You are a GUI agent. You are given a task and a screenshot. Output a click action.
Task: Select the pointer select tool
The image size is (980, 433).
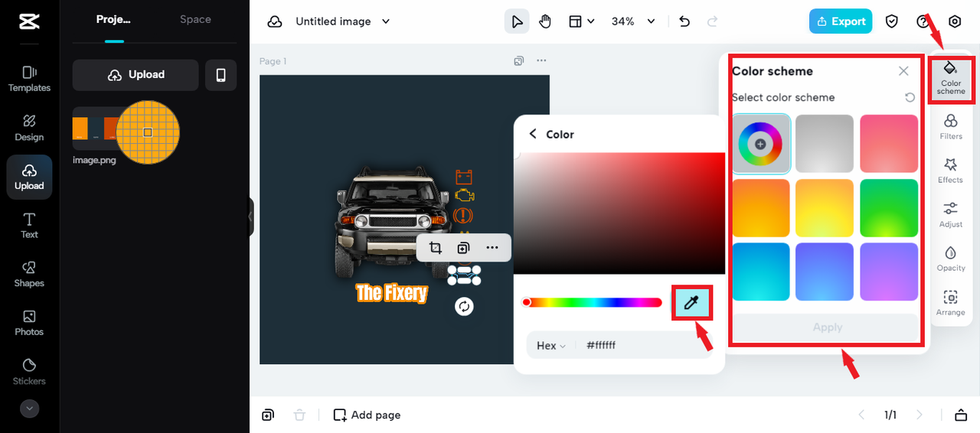click(x=518, y=21)
